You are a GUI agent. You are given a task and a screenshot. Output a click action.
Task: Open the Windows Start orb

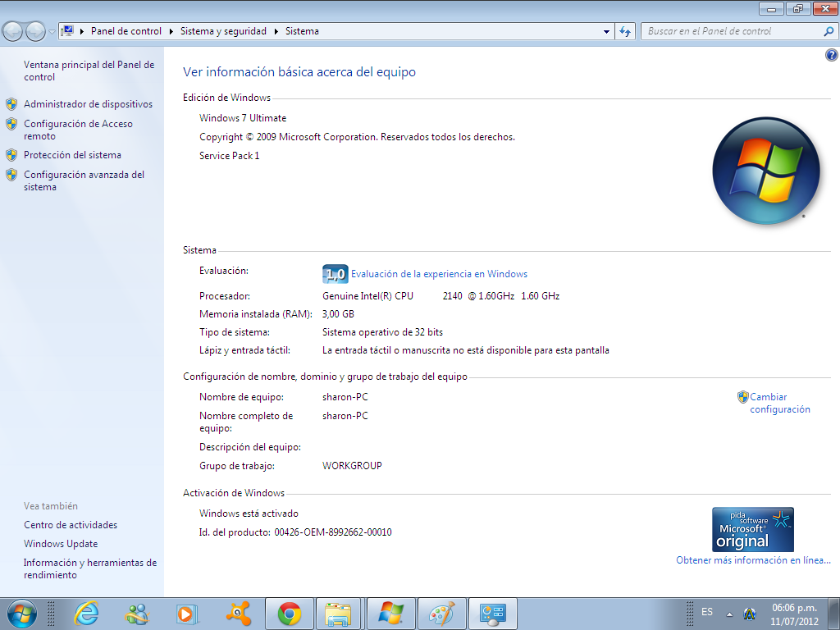point(21,614)
